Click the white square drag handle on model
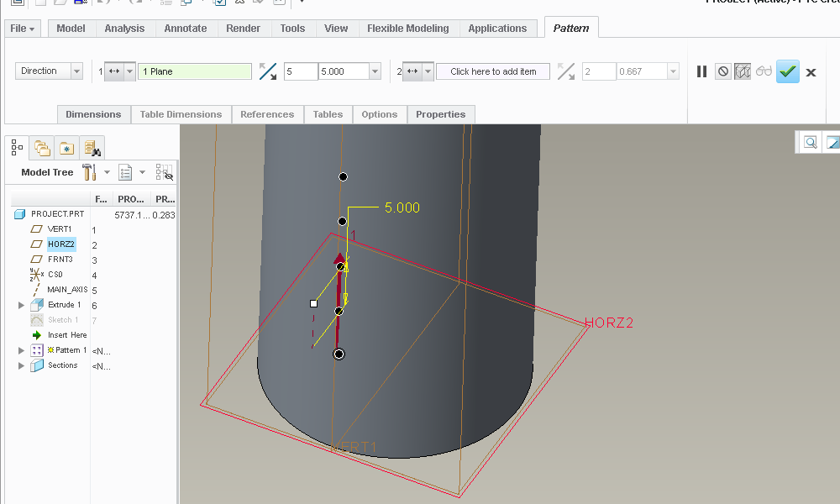 point(314,304)
